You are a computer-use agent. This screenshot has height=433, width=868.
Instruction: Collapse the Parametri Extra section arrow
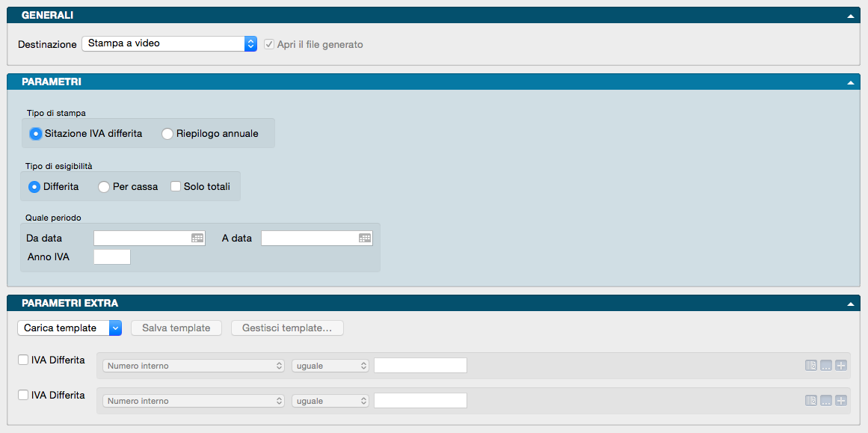pyautogui.click(x=850, y=304)
